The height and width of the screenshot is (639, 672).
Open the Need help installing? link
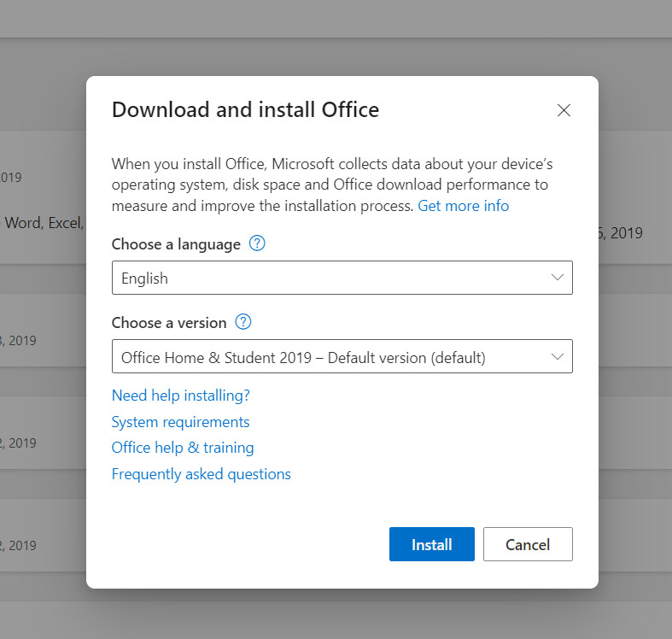[x=180, y=395]
